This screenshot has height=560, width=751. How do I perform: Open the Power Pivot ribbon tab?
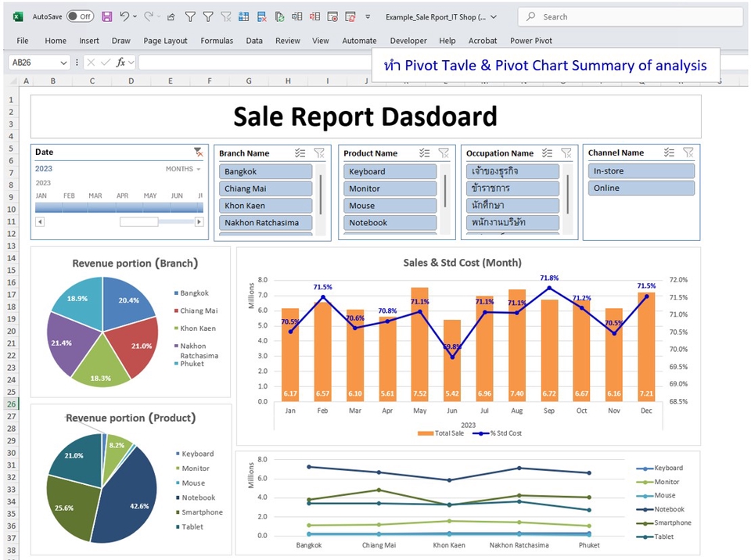(530, 41)
